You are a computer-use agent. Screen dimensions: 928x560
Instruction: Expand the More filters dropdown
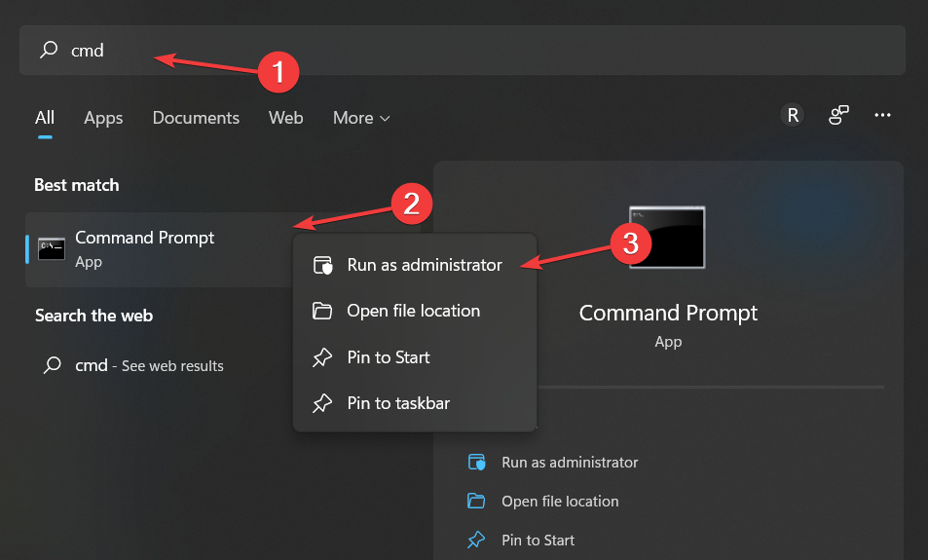click(361, 118)
